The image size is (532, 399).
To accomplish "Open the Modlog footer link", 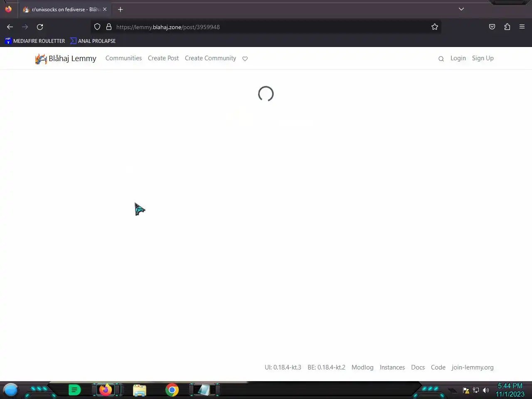I will pos(362,367).
